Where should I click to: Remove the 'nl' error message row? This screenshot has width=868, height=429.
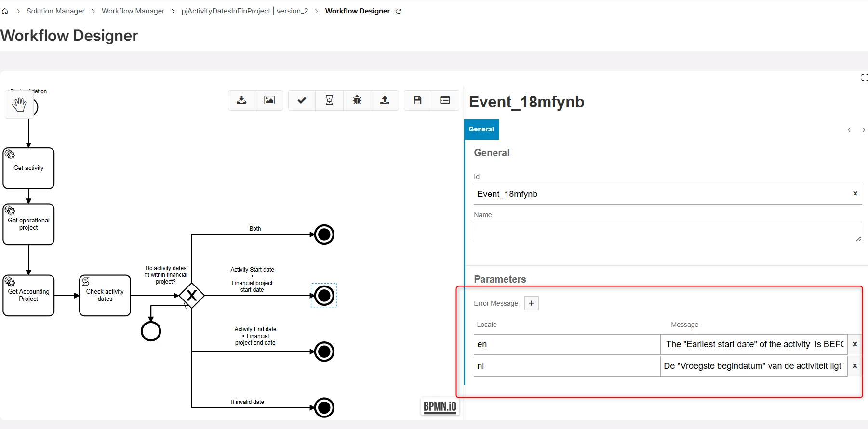pos(855,366)
